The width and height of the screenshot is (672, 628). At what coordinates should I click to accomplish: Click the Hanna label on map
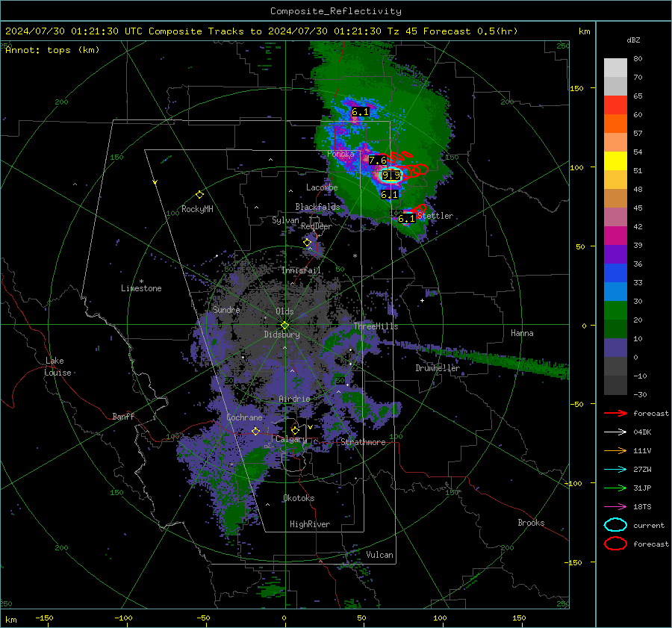[522, 333]
